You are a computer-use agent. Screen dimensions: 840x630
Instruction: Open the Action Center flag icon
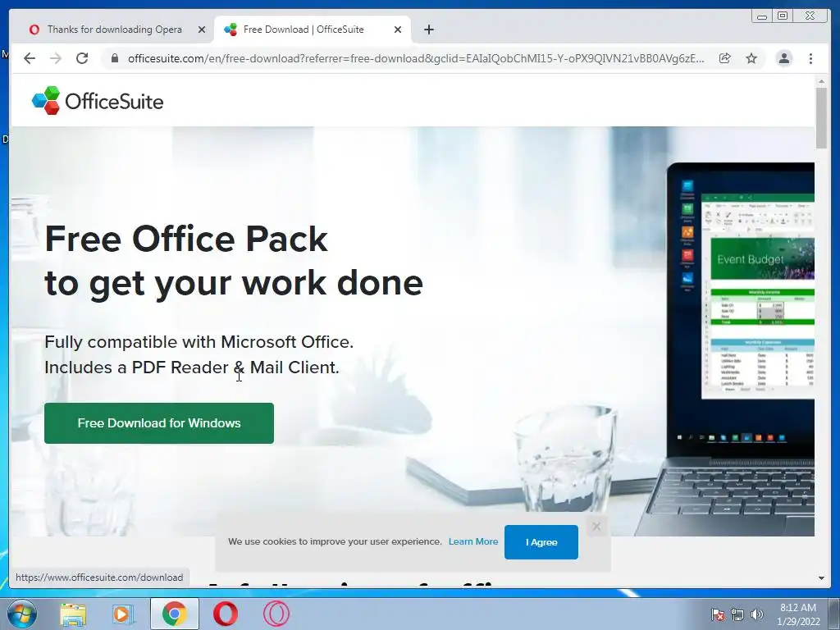[718, 614]
